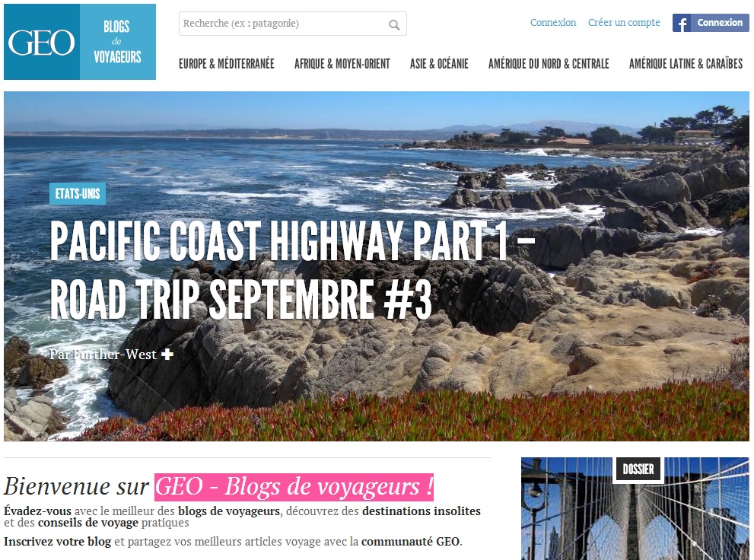
Task: Click the Connexion text link
Action: click(553, 23)
